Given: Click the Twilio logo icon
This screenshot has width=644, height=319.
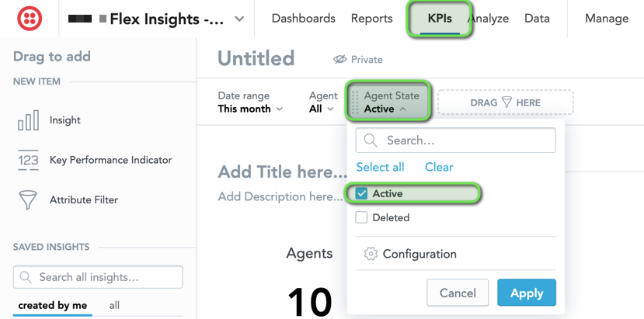Looking at the screenshot, I should coord(30,19).
